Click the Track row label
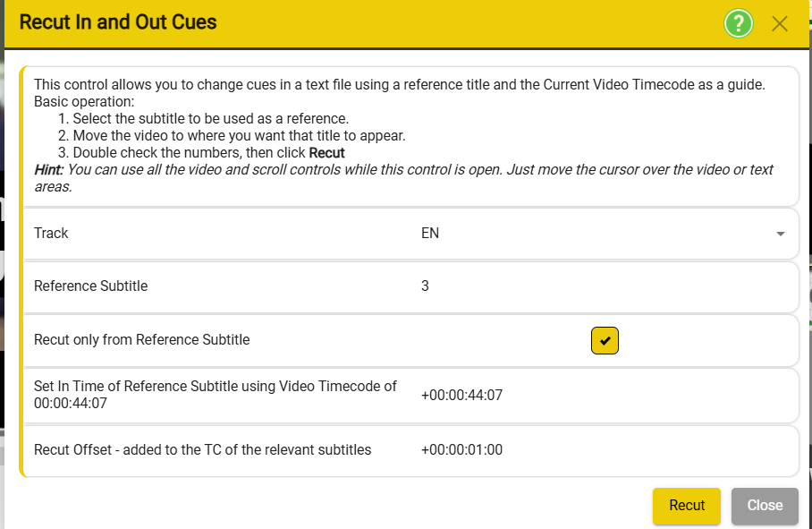The image size is (812, 529). tap(51, 233)
